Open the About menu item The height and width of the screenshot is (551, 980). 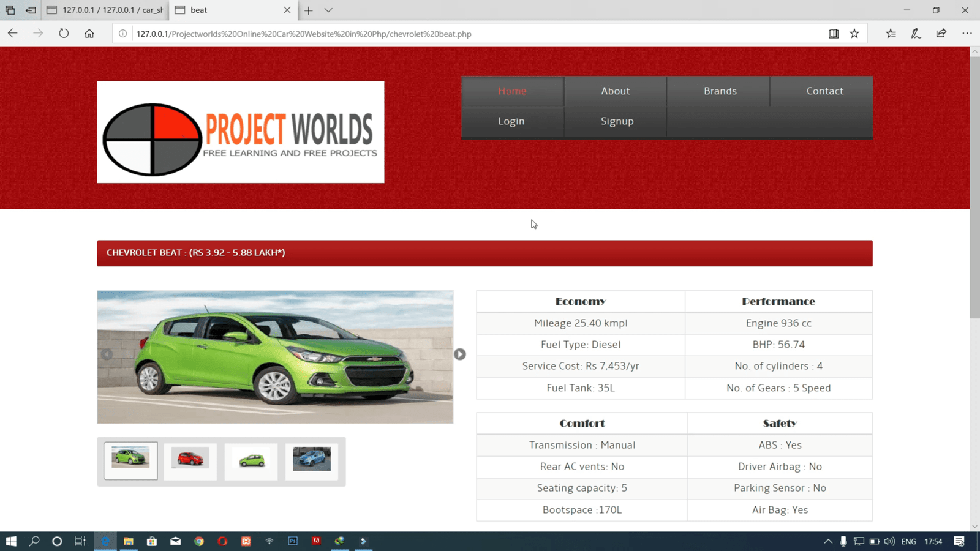tap(615, 91)
